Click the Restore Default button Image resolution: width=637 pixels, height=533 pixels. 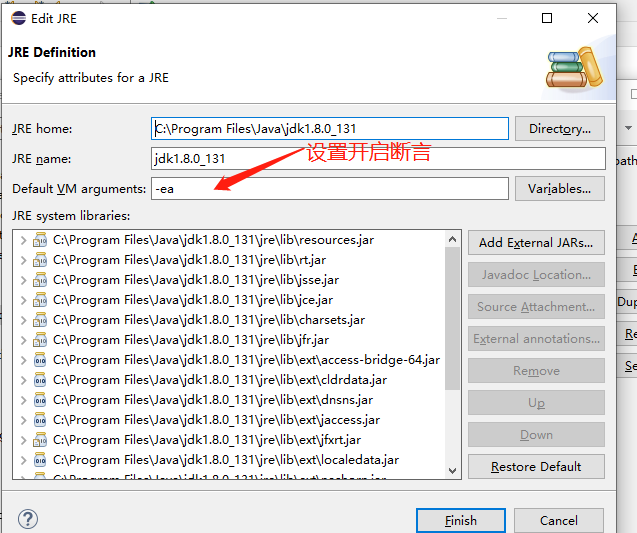pos(536,466)
